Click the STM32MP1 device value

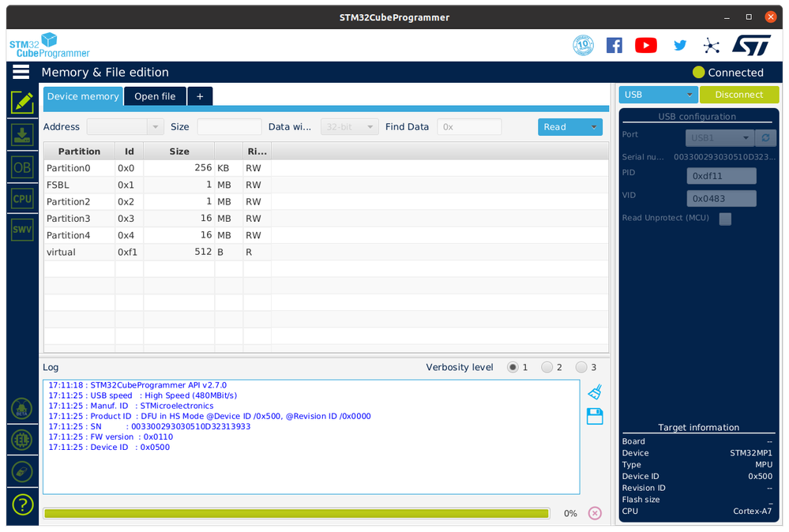tap(751, 453)
